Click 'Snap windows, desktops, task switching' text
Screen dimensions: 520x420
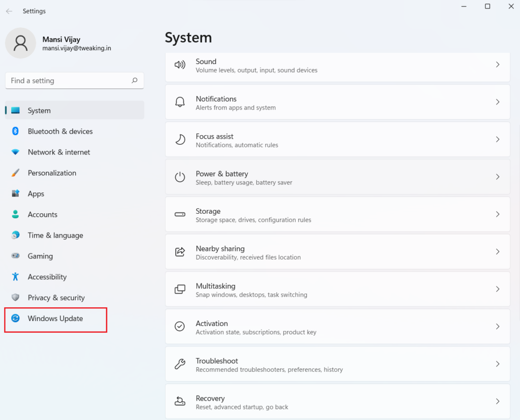click(251, 295)
